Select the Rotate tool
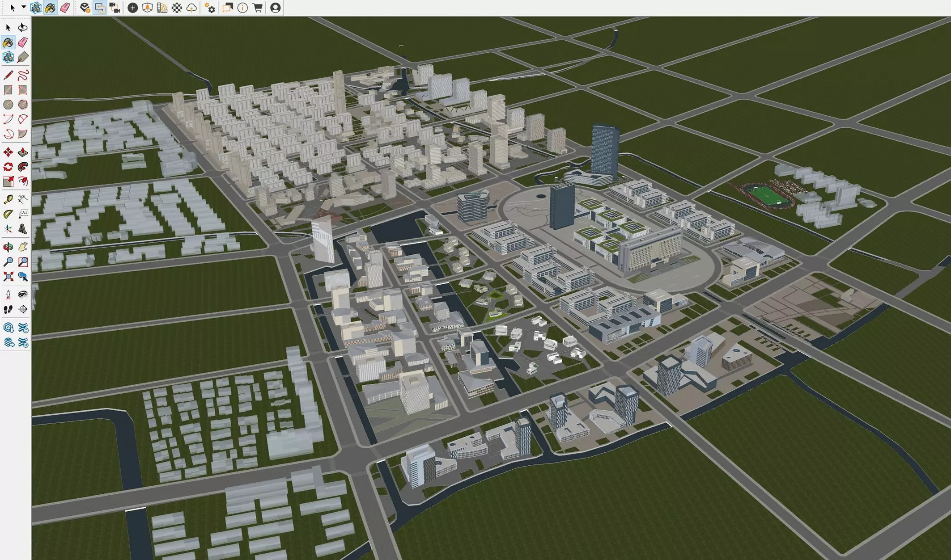951x560 pixels. (x=8, y=167)
